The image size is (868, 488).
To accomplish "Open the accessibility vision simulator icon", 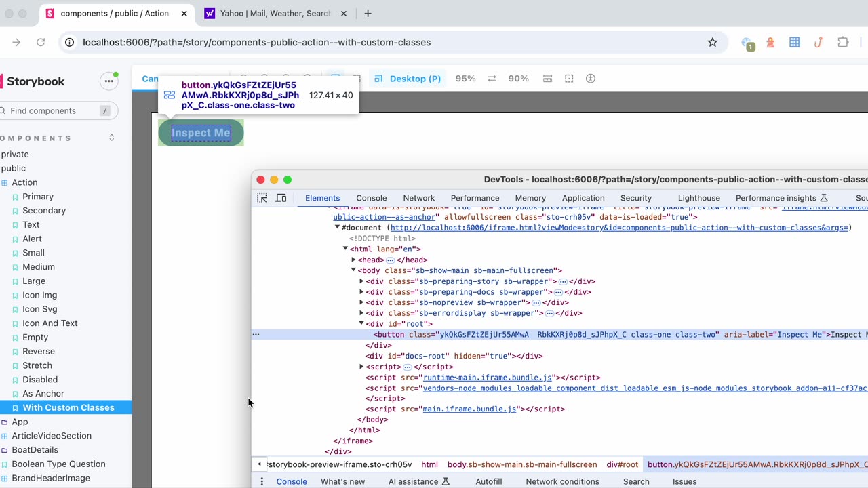I will click(x=591, y=79).
